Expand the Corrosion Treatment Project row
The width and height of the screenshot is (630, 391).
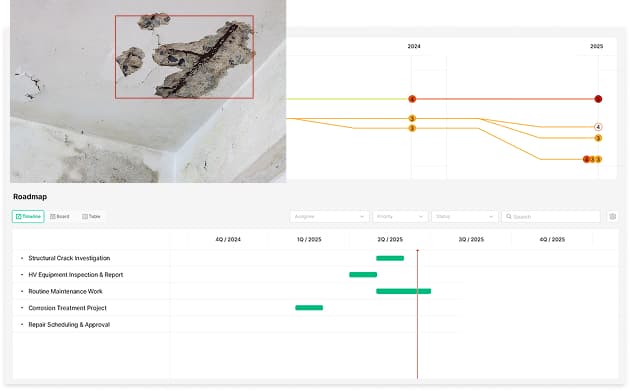click(x=22, y=308)
